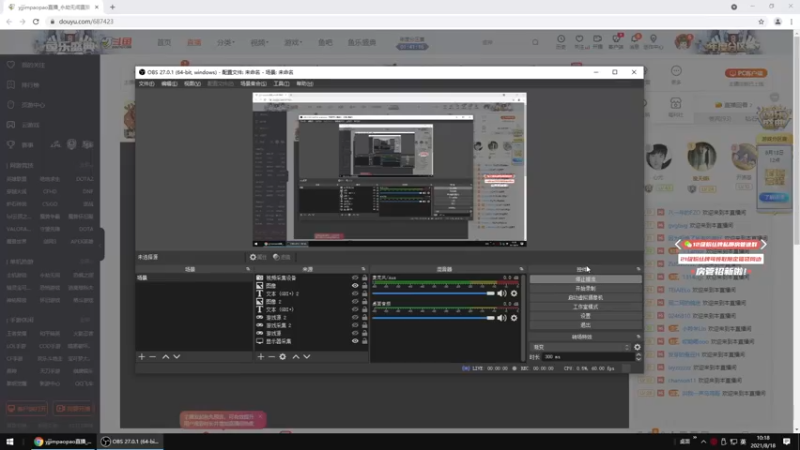Adjust the 桌面音频 volume slider

pos(434,318)
